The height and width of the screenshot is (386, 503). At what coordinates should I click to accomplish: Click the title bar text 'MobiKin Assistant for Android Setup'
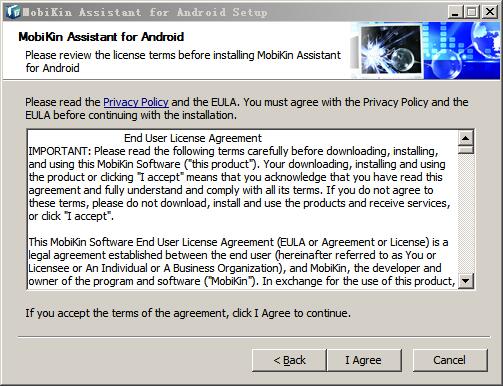tap(145, 12)
